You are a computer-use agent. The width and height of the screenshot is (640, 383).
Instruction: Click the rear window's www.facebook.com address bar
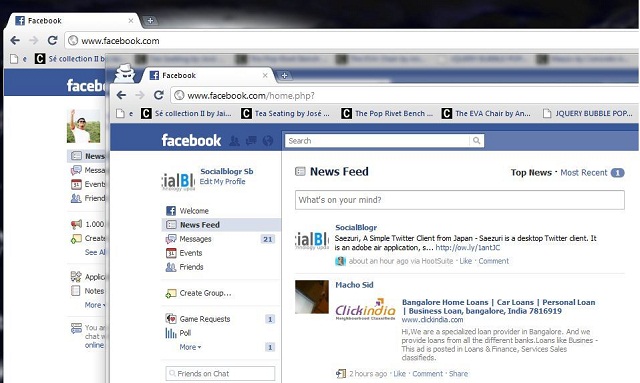pyautogui.click(x=351, y=40)
